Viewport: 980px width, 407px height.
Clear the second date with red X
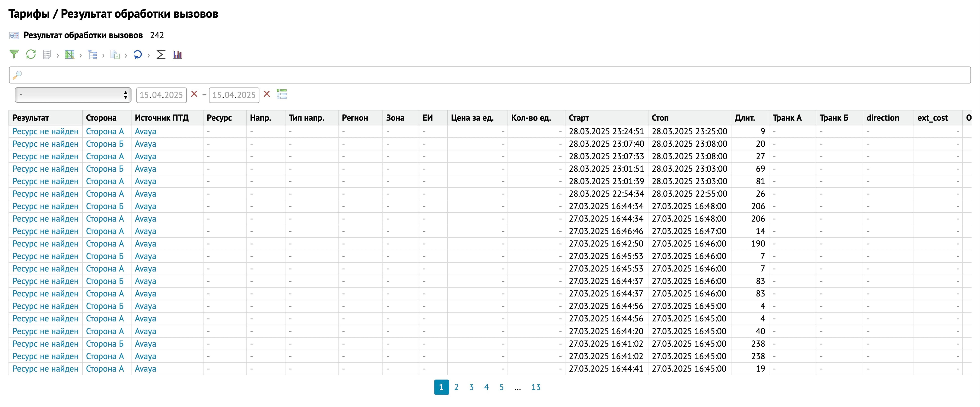[267, 94]
